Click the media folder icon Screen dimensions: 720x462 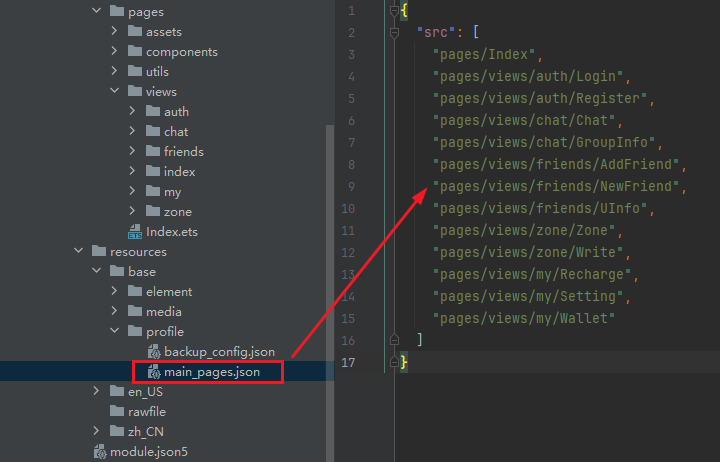[x=135, y=311]
